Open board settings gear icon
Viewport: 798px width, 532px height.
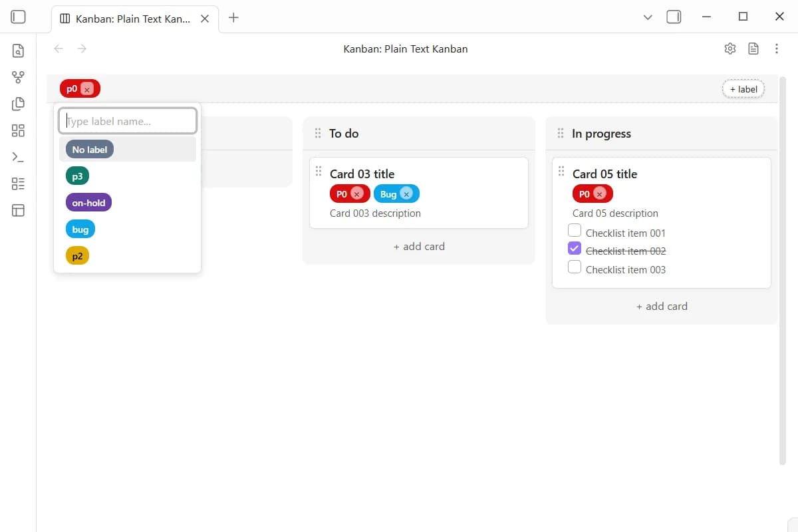[730, 49]
